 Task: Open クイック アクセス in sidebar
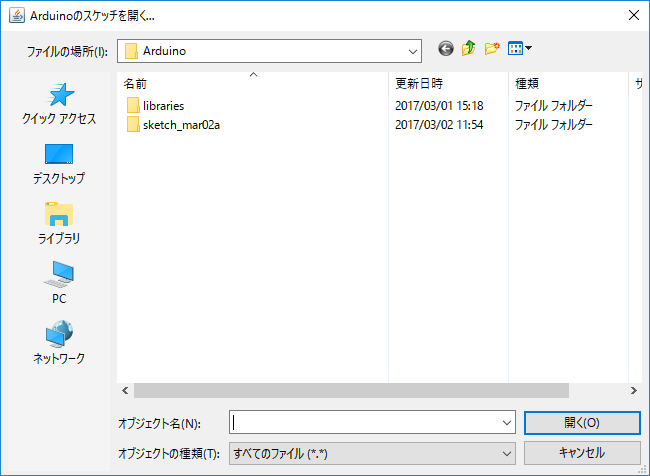tap(59, 104)
